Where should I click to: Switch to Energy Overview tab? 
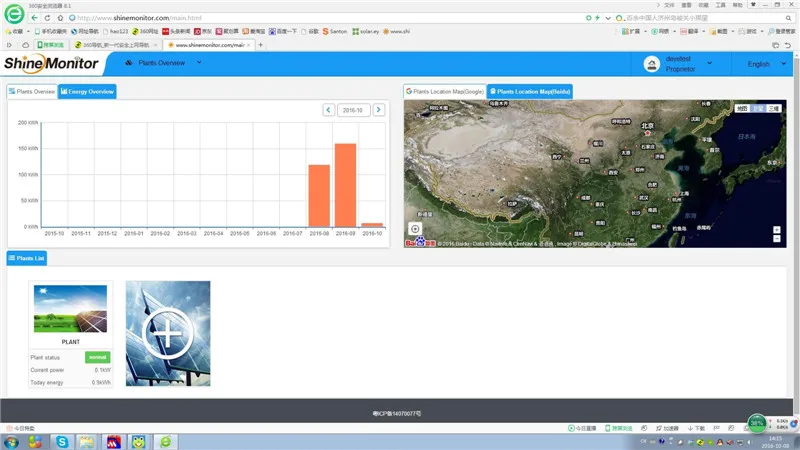pyautogui.click(x=87, y=91)
